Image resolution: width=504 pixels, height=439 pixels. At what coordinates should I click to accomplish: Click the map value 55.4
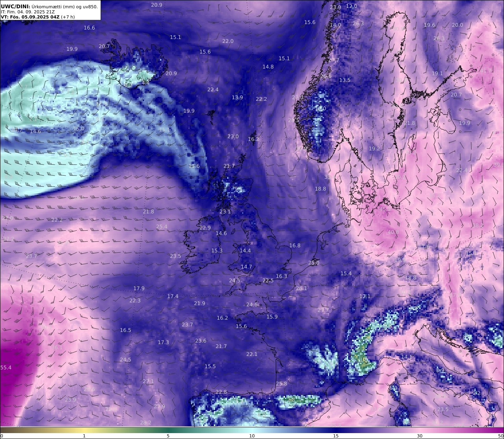pos(6,368)
